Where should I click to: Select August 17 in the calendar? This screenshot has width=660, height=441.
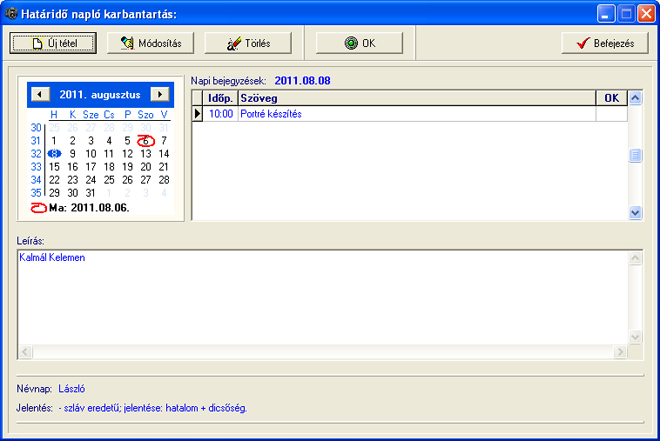click(90, 167)
